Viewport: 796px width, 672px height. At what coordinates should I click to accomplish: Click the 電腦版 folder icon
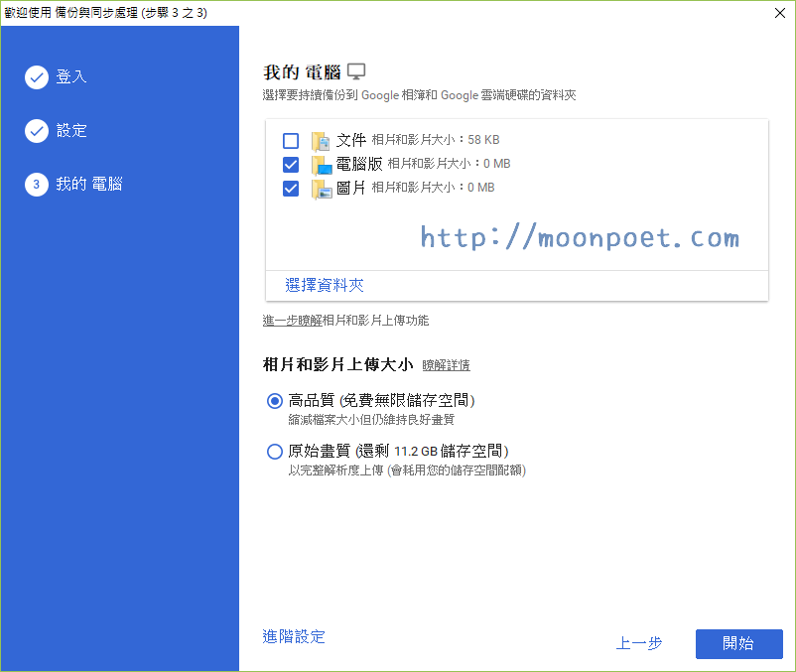(x=320, y=164)
